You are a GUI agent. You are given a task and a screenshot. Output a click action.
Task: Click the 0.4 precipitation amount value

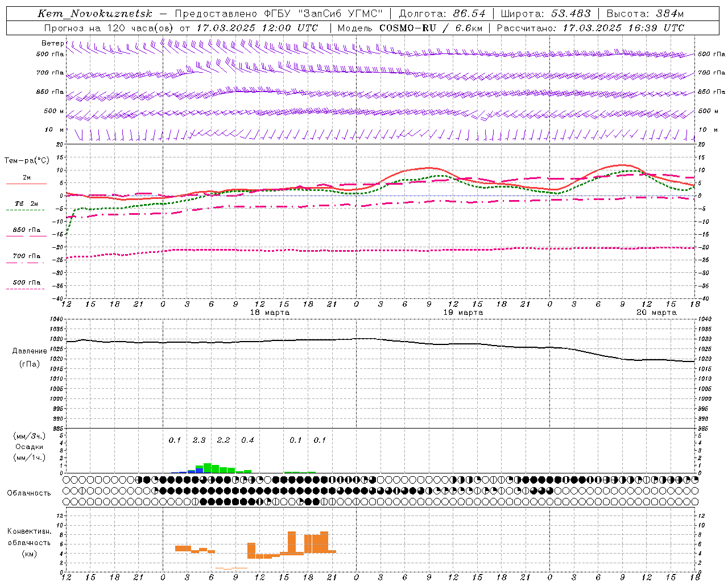tap(247, 440)
